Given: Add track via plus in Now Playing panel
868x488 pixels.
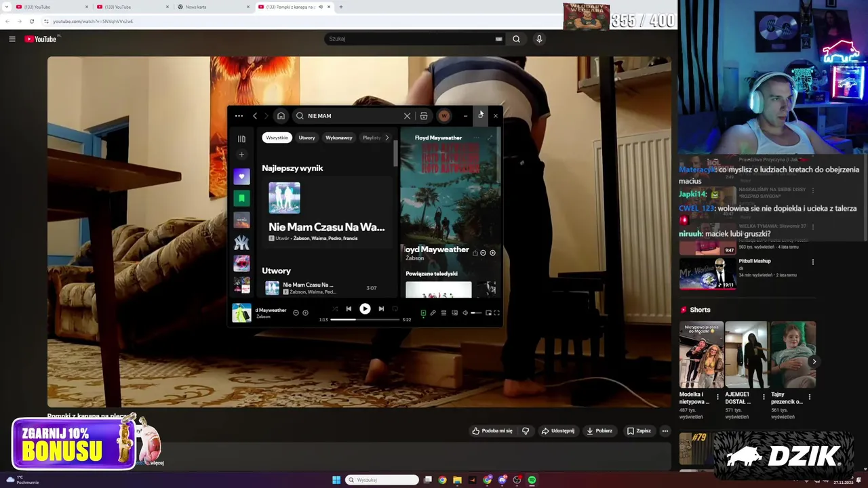Looking at the screenshot, I should pyautogui.click(x=492, y=253).
